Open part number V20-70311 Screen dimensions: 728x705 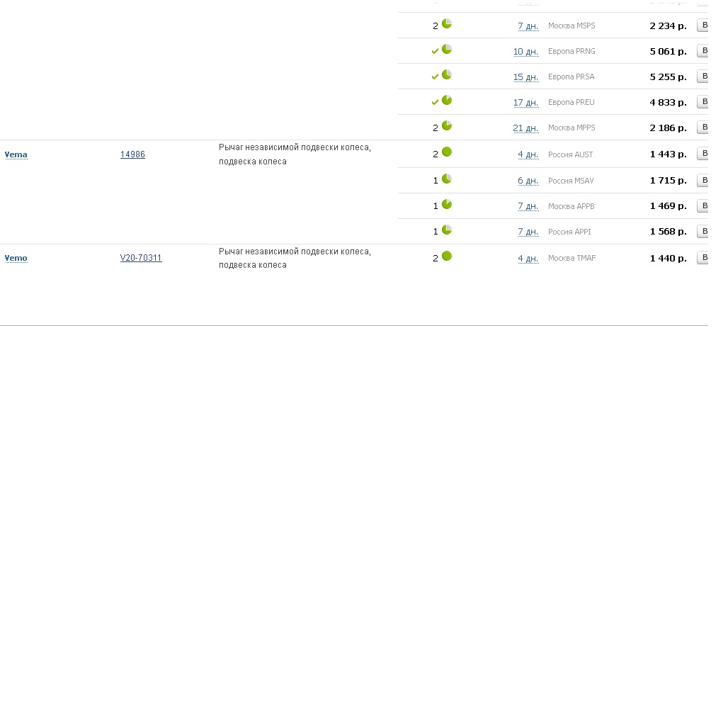tap(141, 258)
